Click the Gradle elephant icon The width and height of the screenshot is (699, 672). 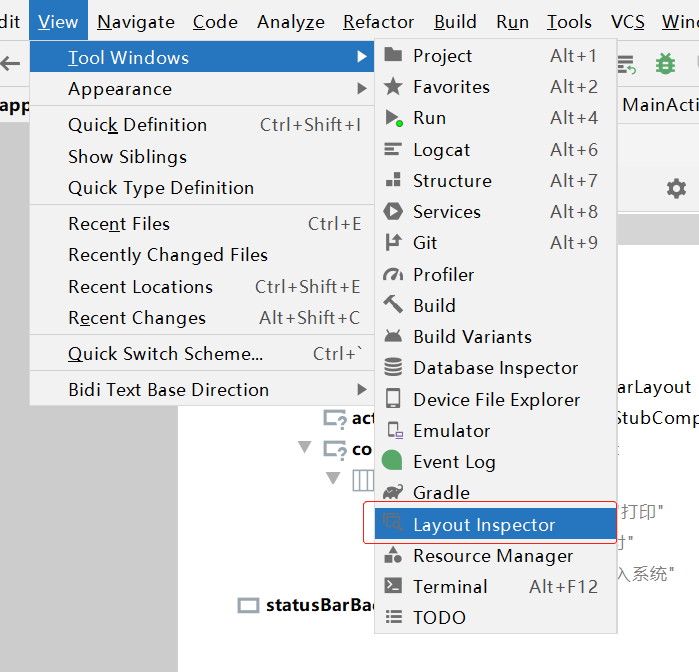coord(393,492)
